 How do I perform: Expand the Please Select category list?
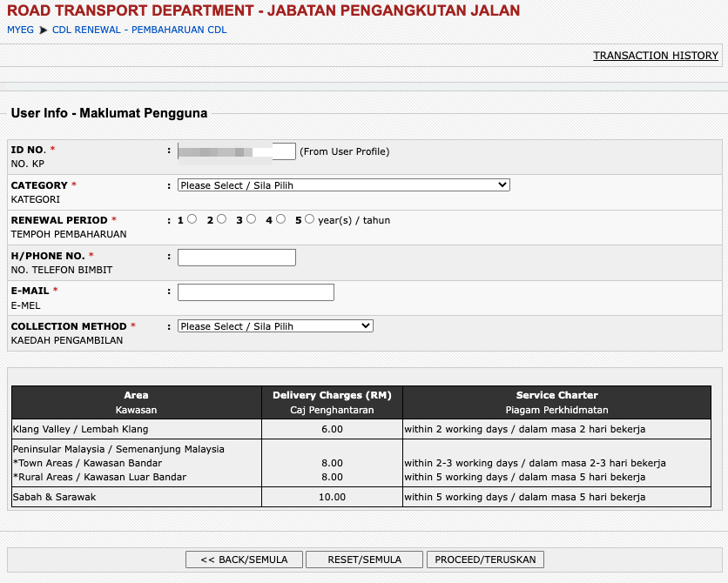343,184
